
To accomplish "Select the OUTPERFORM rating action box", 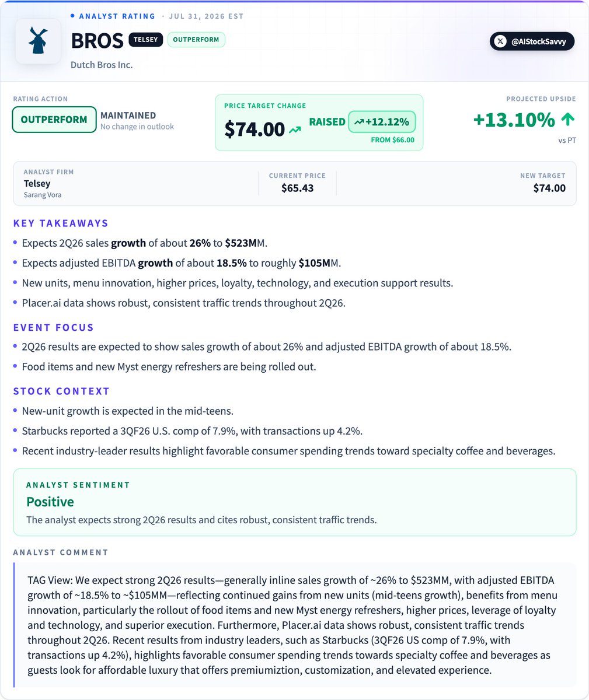I will point(54,120).
